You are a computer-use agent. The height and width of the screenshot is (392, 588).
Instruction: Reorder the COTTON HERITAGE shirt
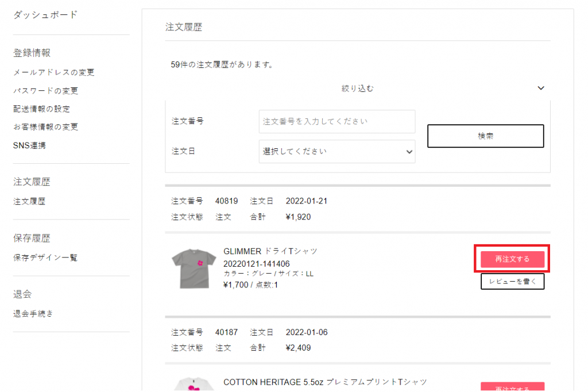512,387
